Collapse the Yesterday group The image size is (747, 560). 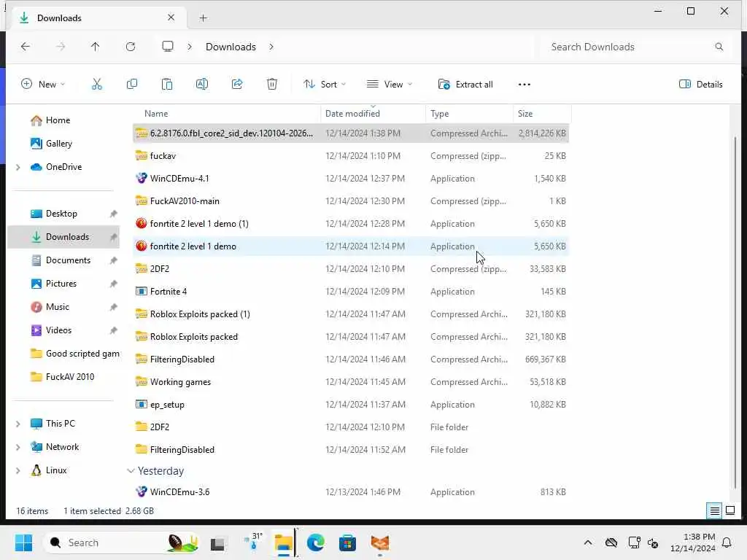(131, 471)
